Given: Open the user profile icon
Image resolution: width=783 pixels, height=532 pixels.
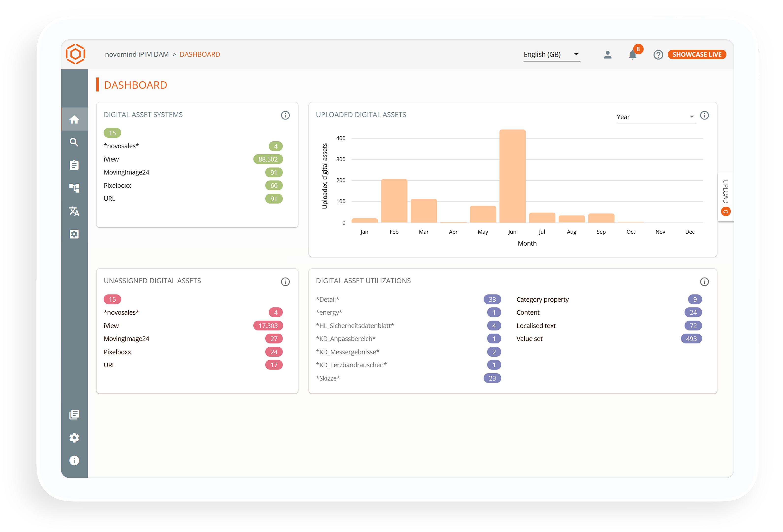Looking at the screenshot, I should coord(608,55).
